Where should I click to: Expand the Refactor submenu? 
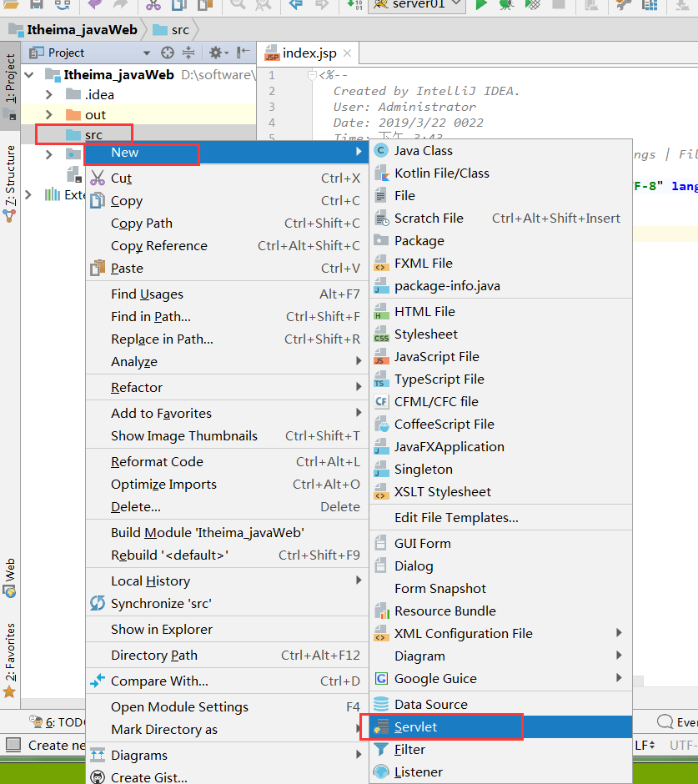click(x=227, y=388)
